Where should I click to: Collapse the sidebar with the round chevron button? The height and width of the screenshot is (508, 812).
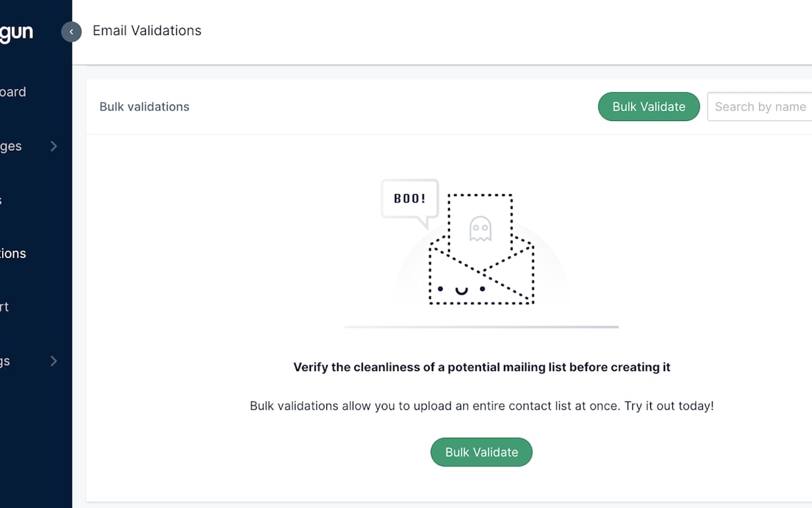click(71, 32)
